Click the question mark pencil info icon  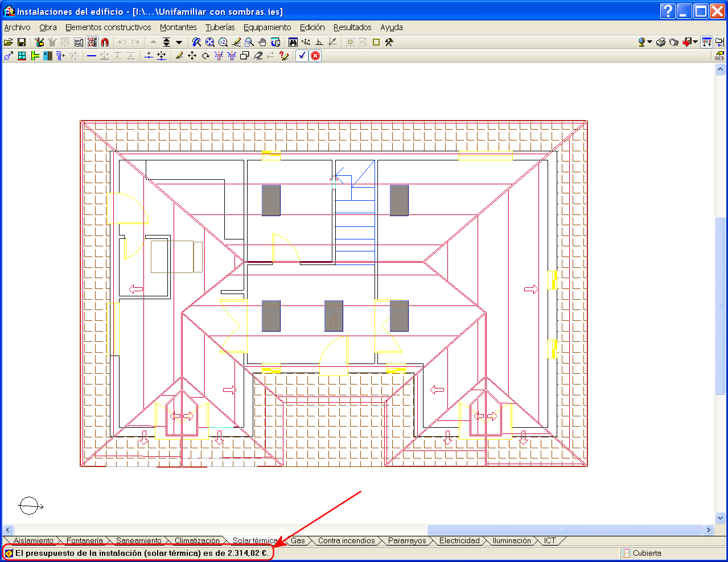[284, 56]
